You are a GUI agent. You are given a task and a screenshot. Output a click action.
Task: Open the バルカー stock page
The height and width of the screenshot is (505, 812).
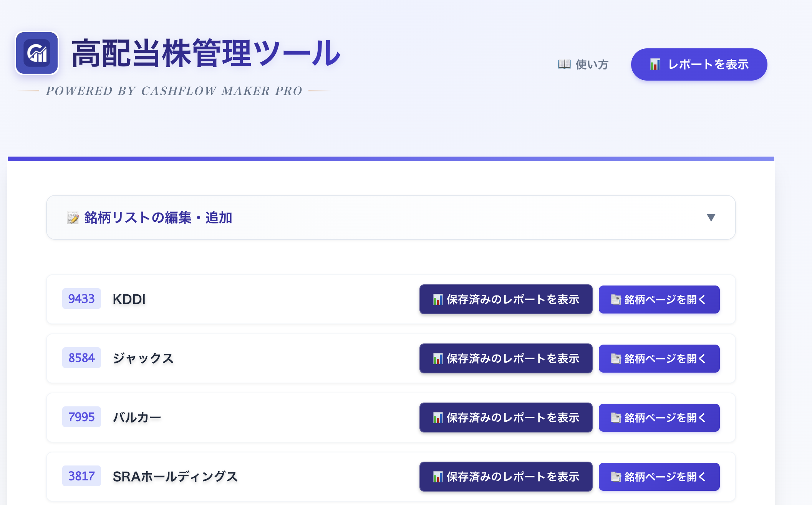(659, 418)
